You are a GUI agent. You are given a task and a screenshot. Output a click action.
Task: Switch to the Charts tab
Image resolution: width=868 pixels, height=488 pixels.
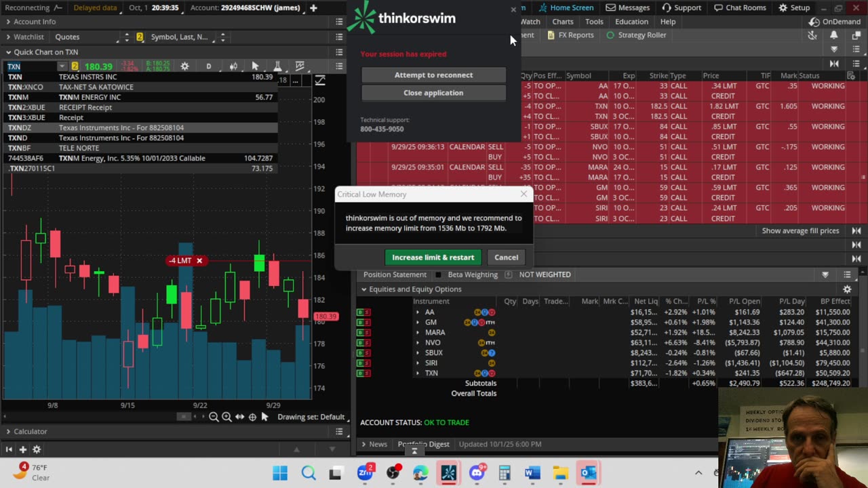tap(563, 22)
